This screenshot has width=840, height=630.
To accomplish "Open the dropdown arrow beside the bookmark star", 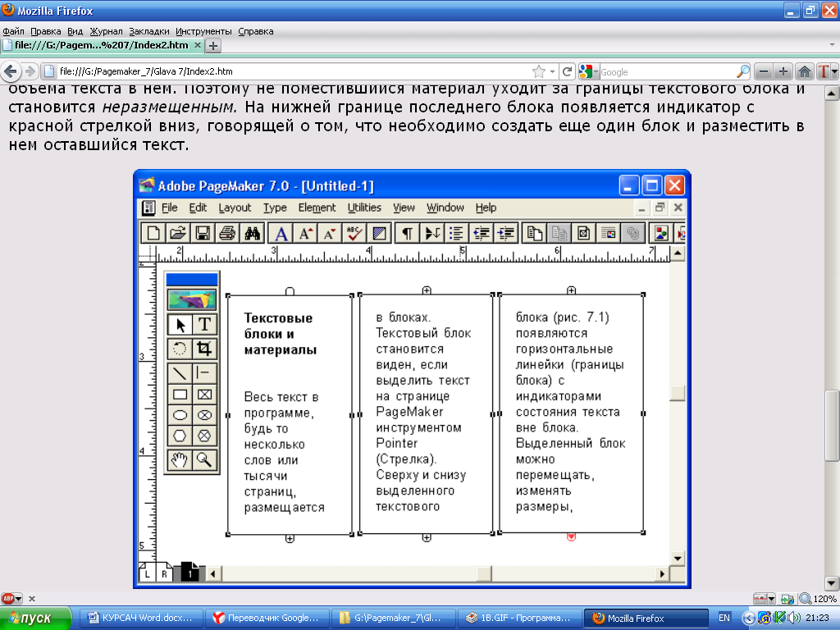I will click(552, 72).
